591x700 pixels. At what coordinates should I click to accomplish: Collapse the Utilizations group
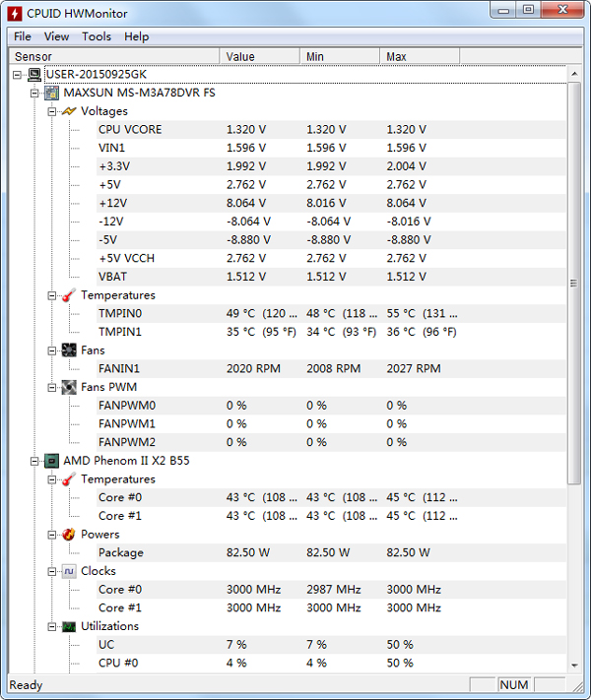52,627
